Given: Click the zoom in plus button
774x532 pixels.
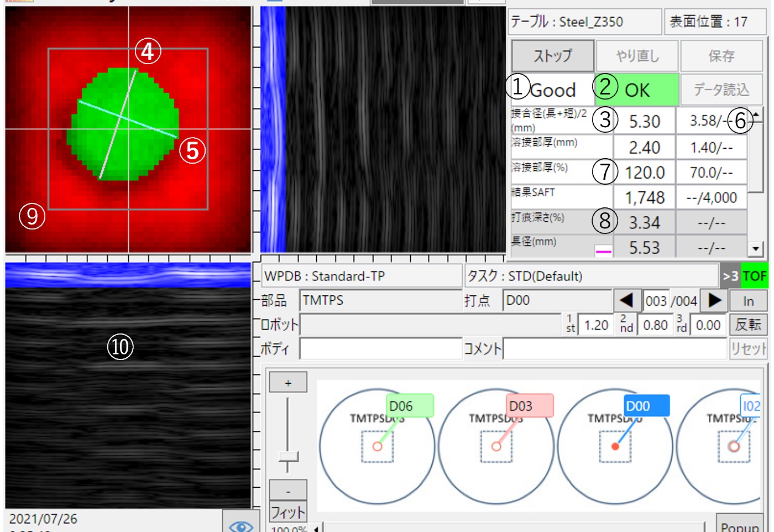Looking at the screenshot, I should coord(287,383).
